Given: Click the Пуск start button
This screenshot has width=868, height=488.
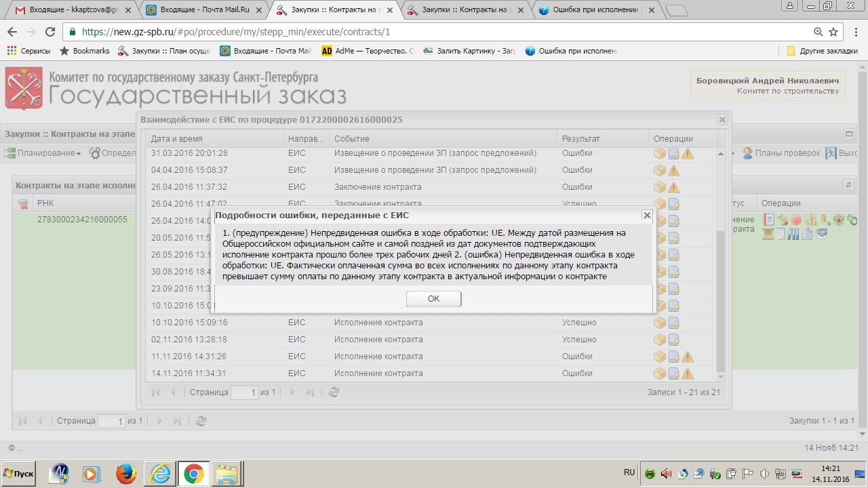Looking at the screenshot, I should (20, 473).
